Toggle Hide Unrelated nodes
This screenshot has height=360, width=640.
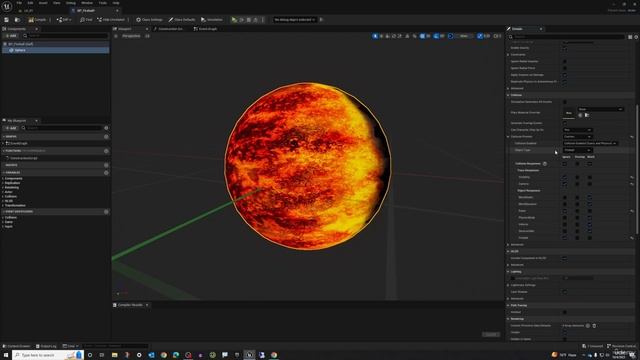[x=111, y=20]
